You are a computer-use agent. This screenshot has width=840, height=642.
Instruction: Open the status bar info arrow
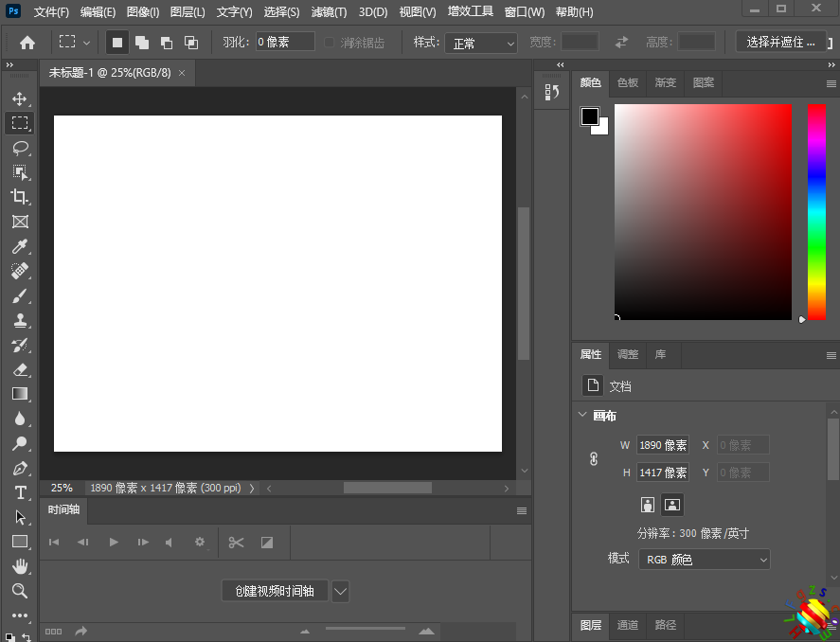pyautogui.click(x=252, y=489)
